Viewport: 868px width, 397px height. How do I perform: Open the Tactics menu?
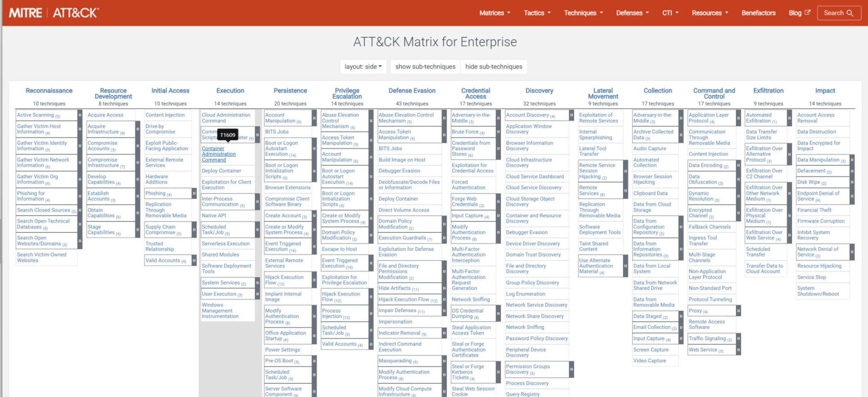(535, 13)
